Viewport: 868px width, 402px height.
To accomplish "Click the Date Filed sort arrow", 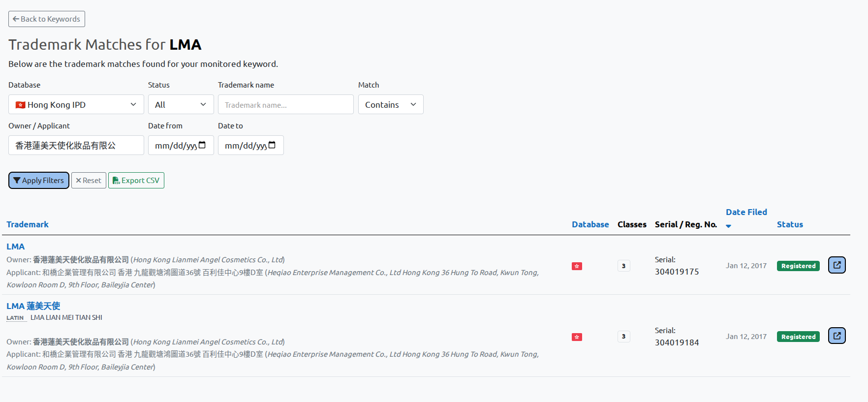I will pyautogui.click(x=729, y=226).
